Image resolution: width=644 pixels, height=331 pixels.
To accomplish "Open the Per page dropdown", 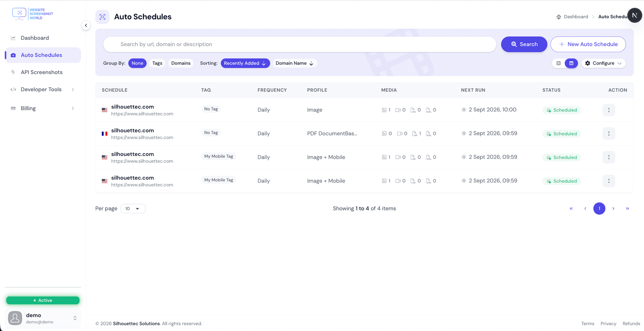I will click(133, 209).
